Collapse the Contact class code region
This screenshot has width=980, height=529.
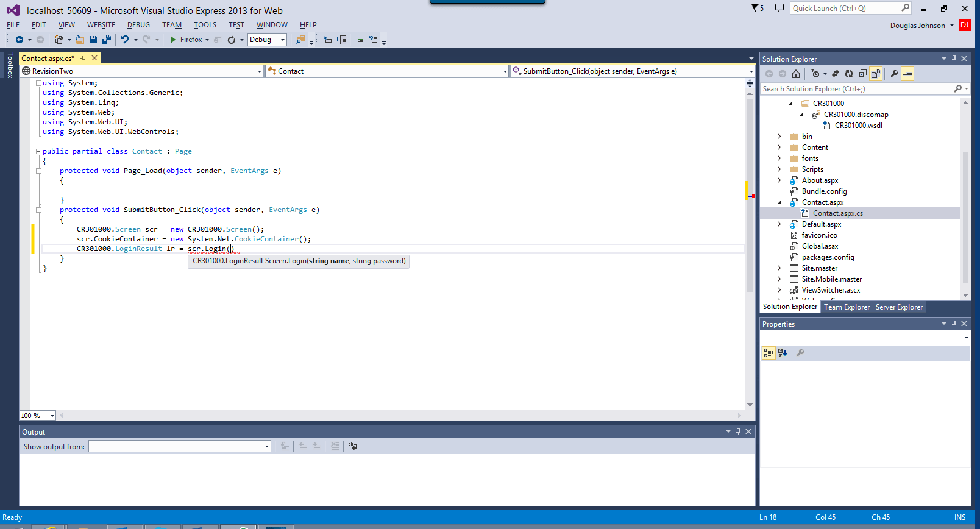coord(38,151)
